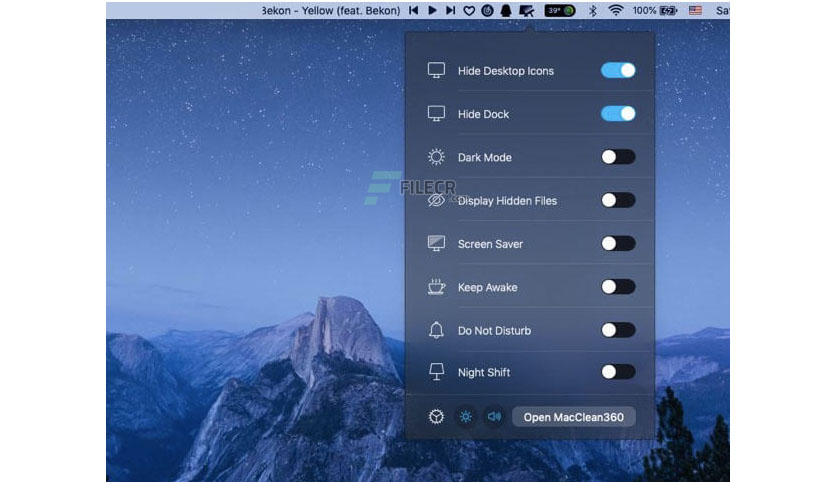Switch on Keep Awake toggle
Image resolution: width=836 pixels, height=484 pixels.
pos(618,287)
